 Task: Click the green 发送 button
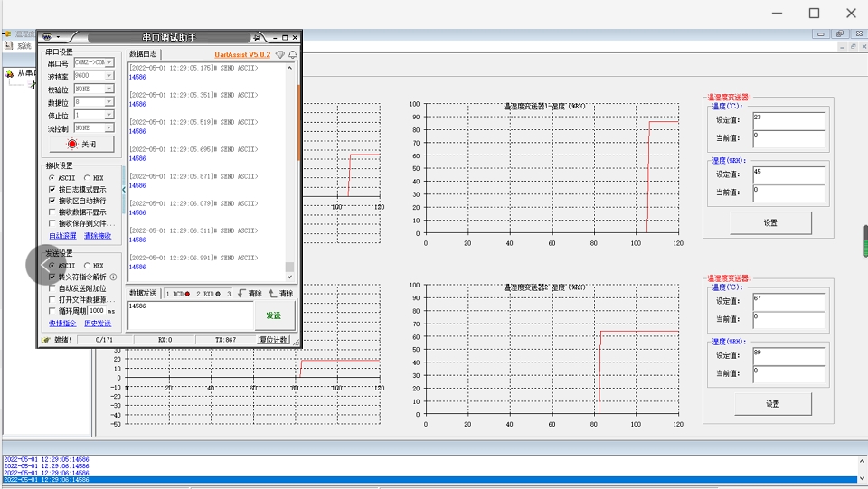(x=273, y=315)
